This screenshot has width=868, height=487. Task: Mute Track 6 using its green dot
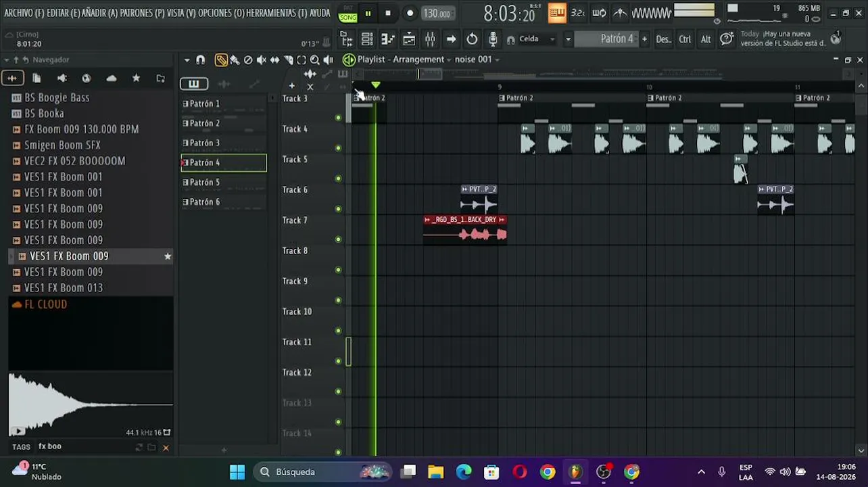tap(338, 209)
